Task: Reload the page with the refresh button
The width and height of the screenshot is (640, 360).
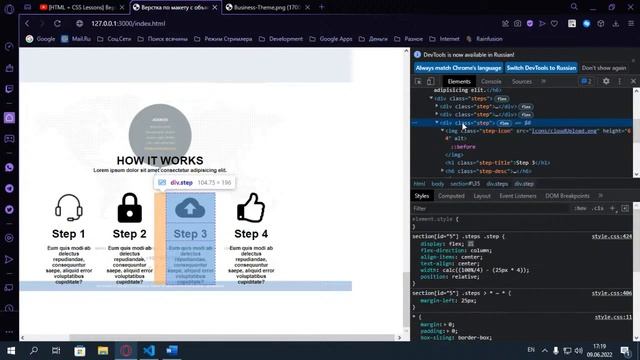Action: pos(57,24)
